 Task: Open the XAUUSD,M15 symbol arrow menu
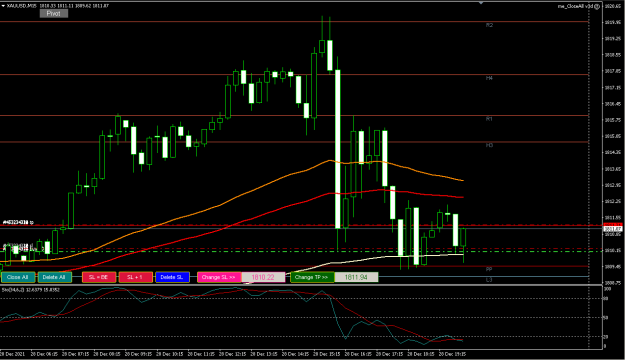[x=3, y=6]
